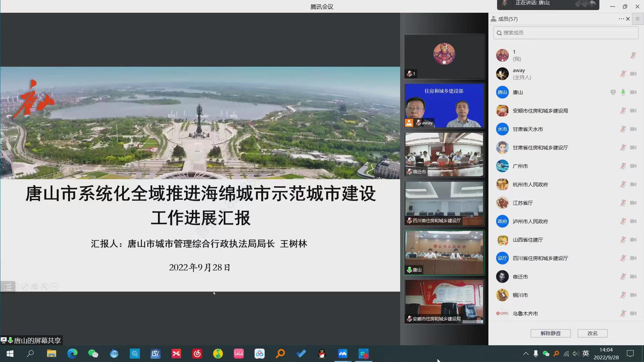Toggle mic icon for 铜川市 member
This screenshot has height=362, width=644.
point(623,295)
